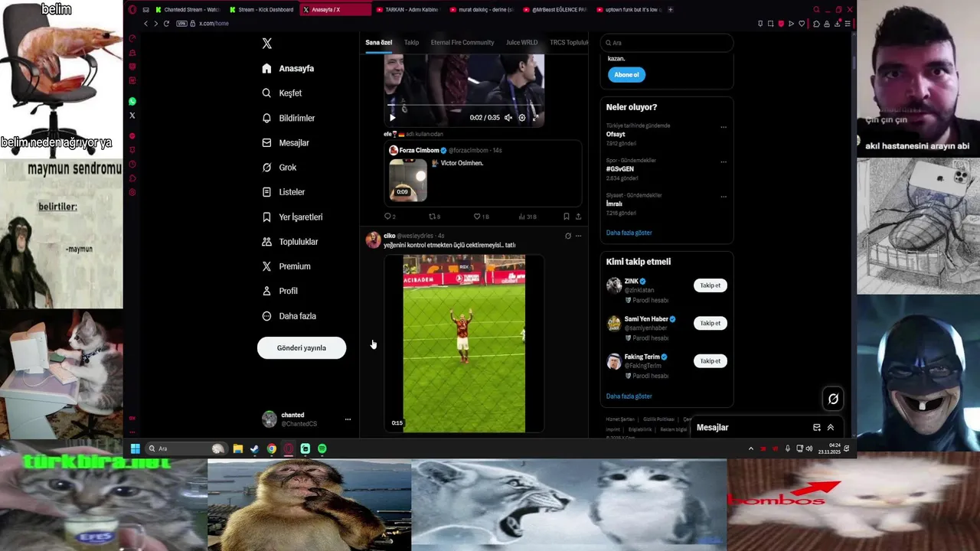View analytics showing 31 B views
The width and height of the screenshot is (980, 551).
point(528,217)
